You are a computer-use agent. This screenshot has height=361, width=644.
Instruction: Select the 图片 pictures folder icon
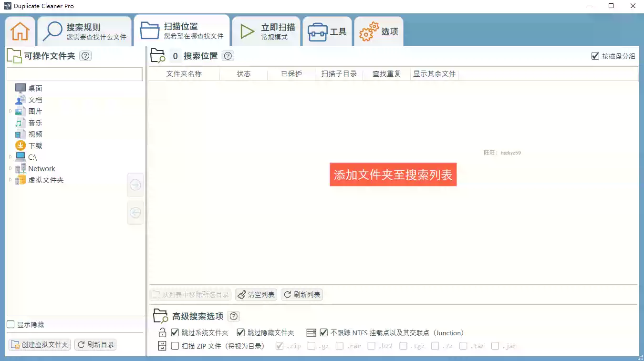[21, 111]
